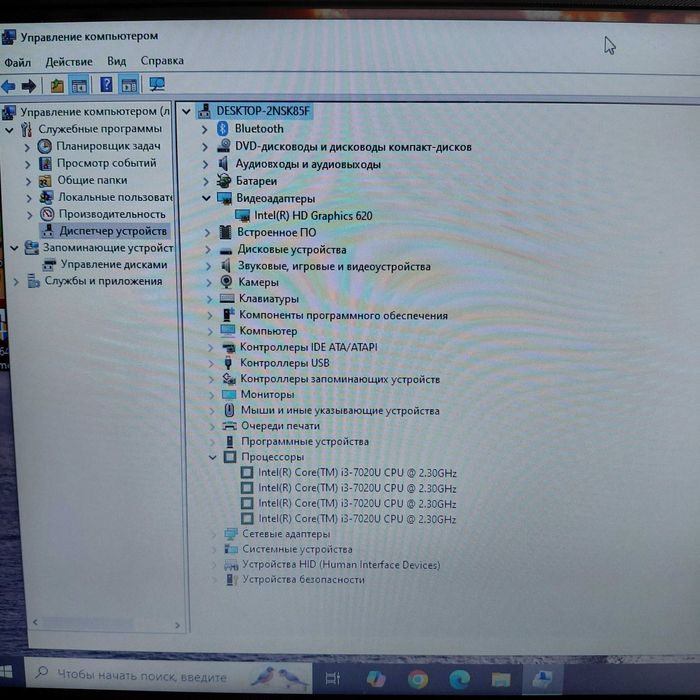Expand the Службы и приложения arrow
Viewport: 700px width, 700px height.
(x=16, y=282)
